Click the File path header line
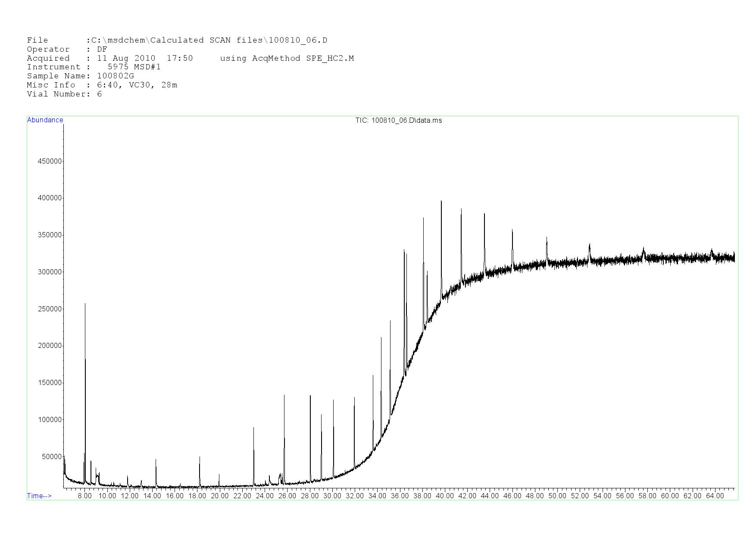 tap(177, 40)
